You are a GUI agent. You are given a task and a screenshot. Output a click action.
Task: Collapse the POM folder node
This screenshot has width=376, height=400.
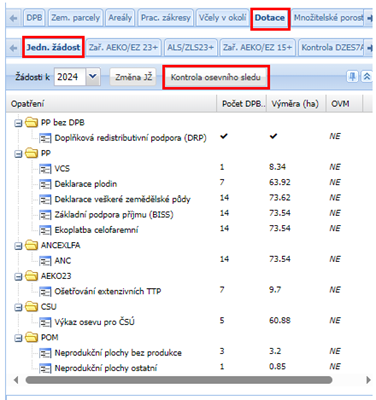pyautogui.click(x=18, y=338)
